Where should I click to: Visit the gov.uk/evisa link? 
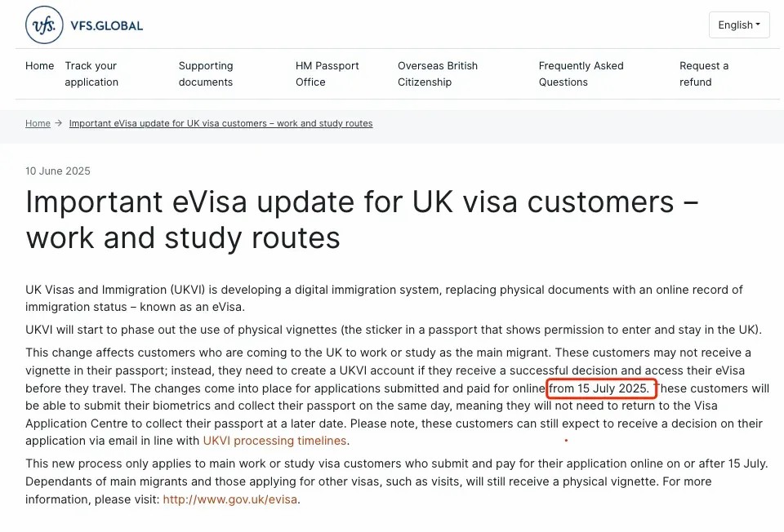230,499
